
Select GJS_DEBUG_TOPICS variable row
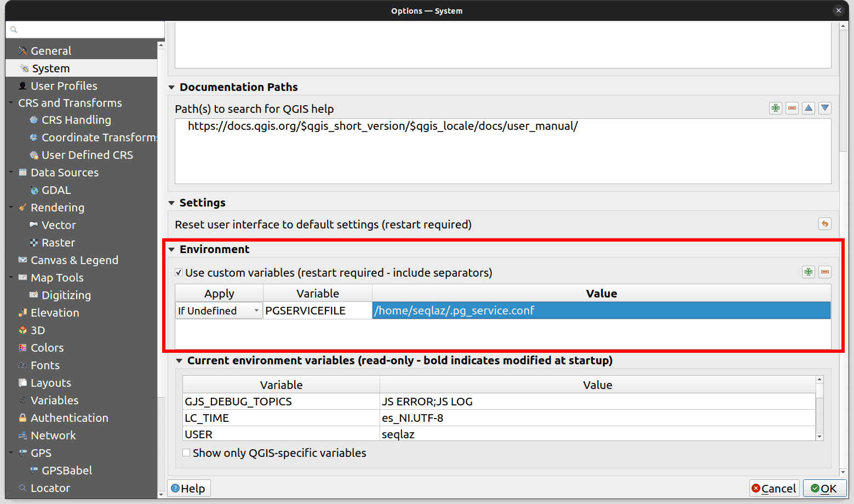[281, 402]
